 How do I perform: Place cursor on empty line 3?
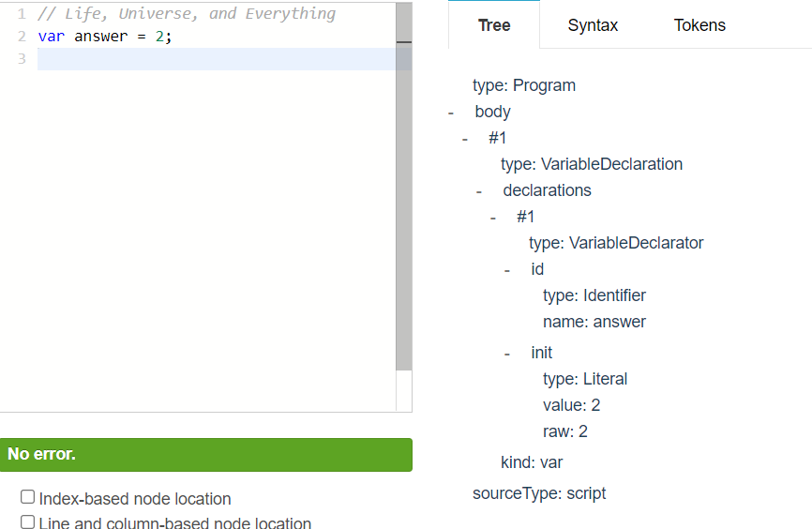click(217, 59)
